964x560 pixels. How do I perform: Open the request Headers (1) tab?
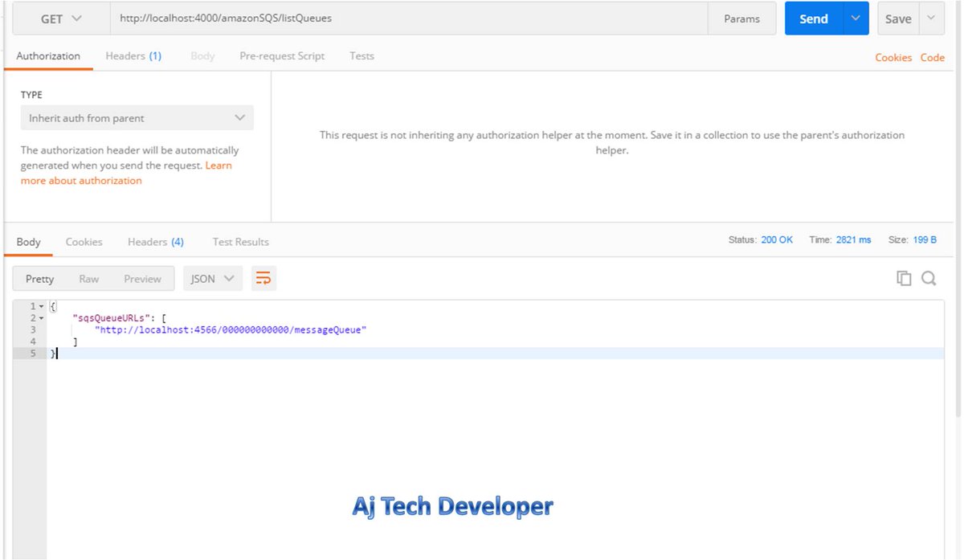[x=133, y=56]
